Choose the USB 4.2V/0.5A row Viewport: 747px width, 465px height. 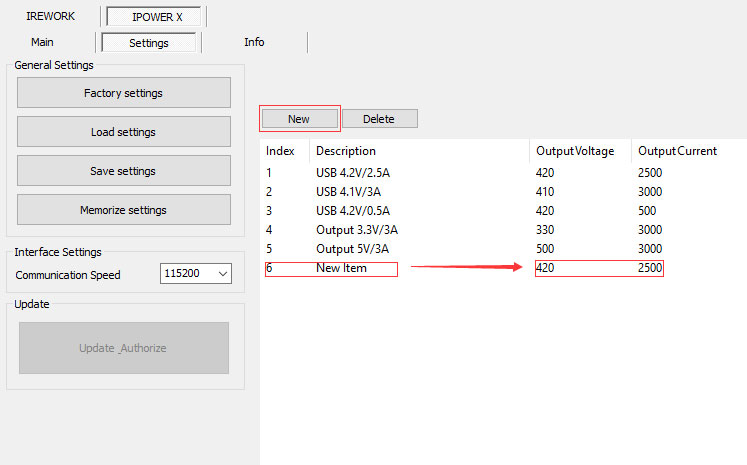coord(352,211)
